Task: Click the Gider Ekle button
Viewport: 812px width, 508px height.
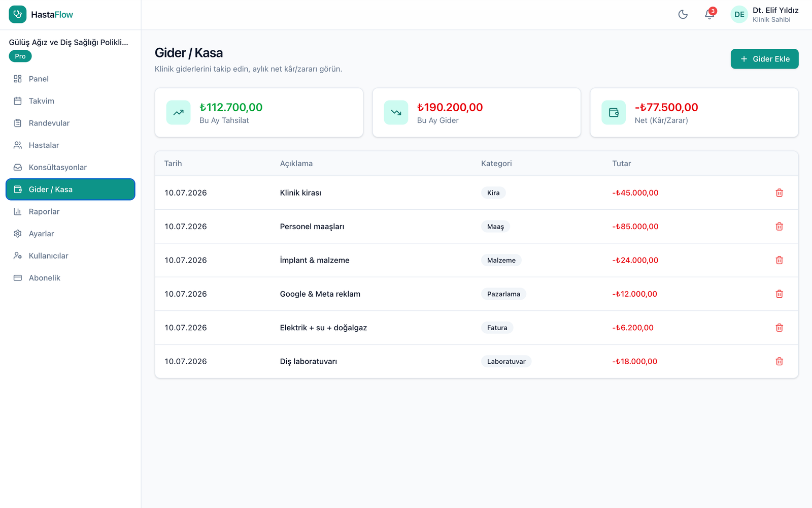Action: (x=764, y=59)
